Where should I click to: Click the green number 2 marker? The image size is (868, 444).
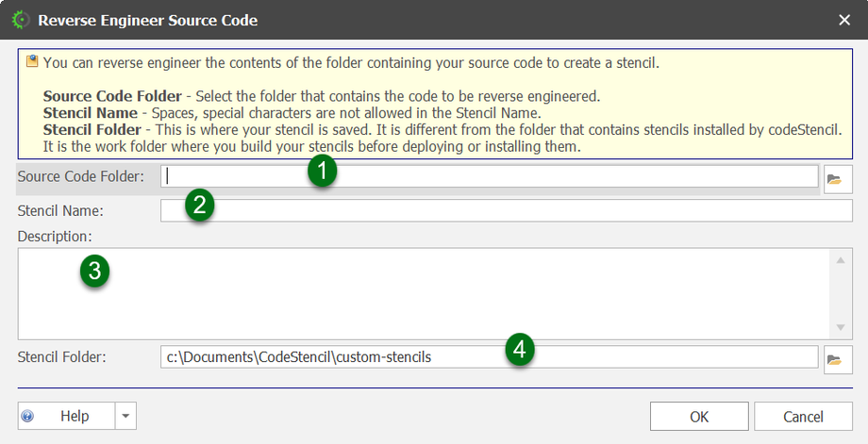199,206
